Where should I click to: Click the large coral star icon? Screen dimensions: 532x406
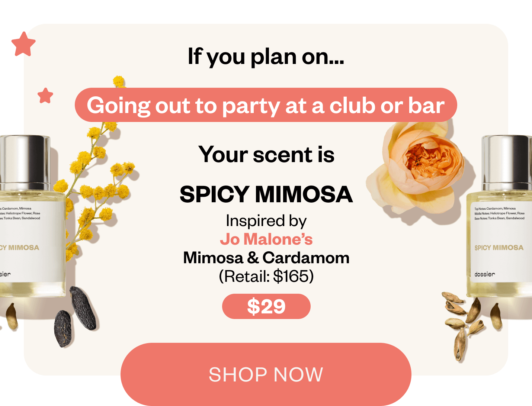(23, 44)
